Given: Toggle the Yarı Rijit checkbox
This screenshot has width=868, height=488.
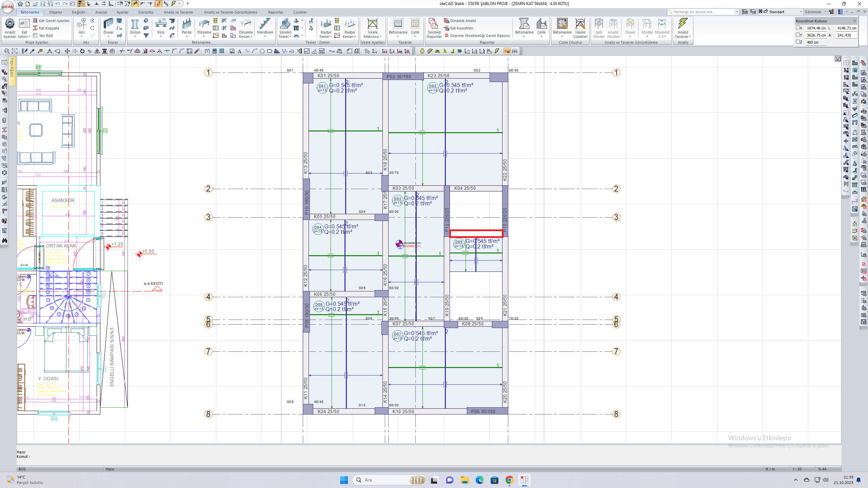Looking at the screenshot, I should tap(35, 36).
